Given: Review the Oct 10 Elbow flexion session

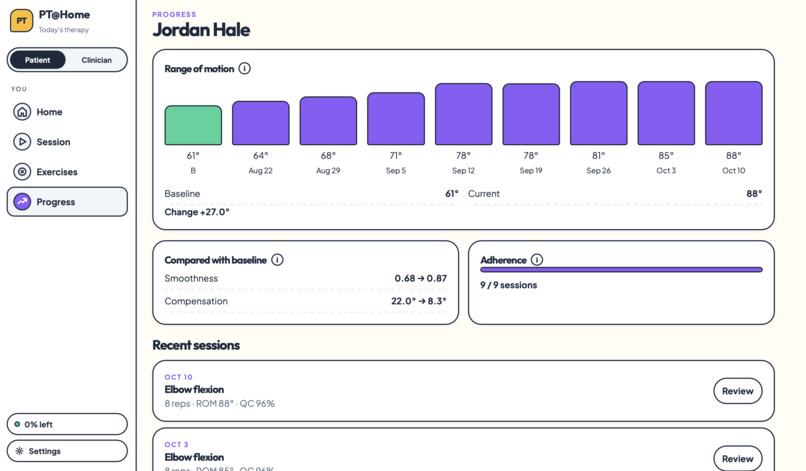Looking at the screenshot, I should click(738, 391).
